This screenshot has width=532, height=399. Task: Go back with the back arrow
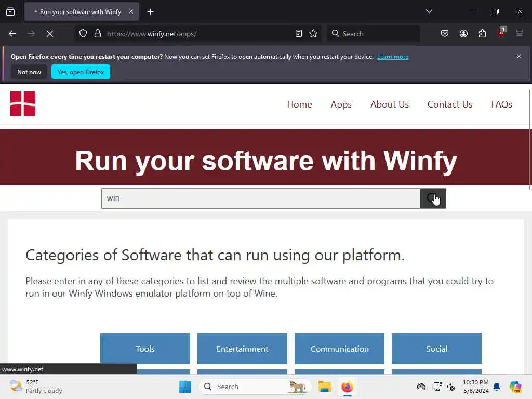12,34
